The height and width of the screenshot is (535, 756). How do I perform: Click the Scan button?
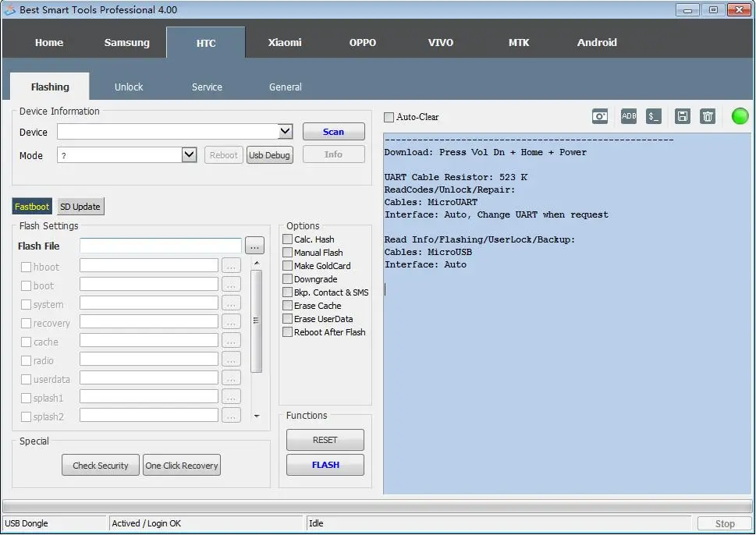[334, 132]
